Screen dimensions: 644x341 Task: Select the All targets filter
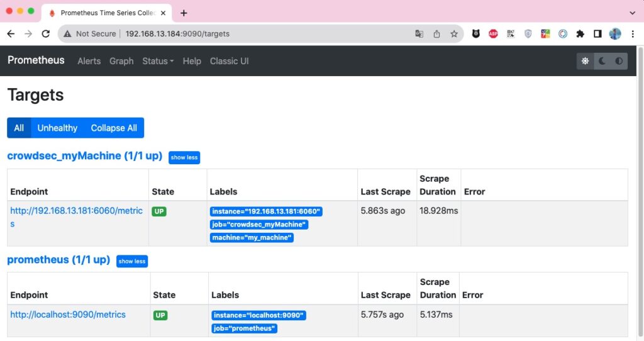[x=19, y=128]
